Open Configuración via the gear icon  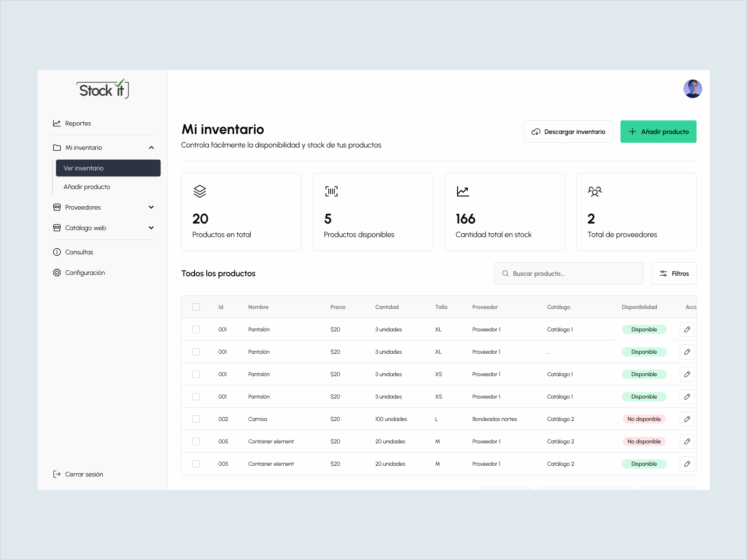pos(56,273)
